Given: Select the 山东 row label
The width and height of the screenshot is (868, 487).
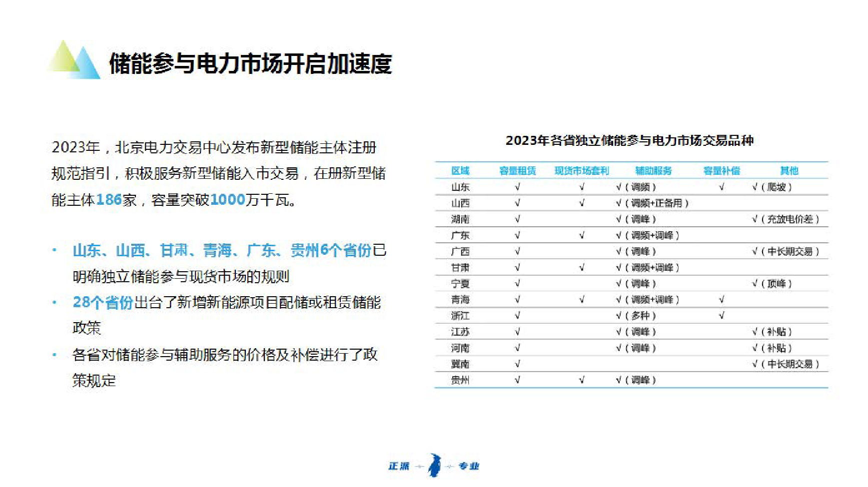Looking at the screenshot, I should 460,187.
